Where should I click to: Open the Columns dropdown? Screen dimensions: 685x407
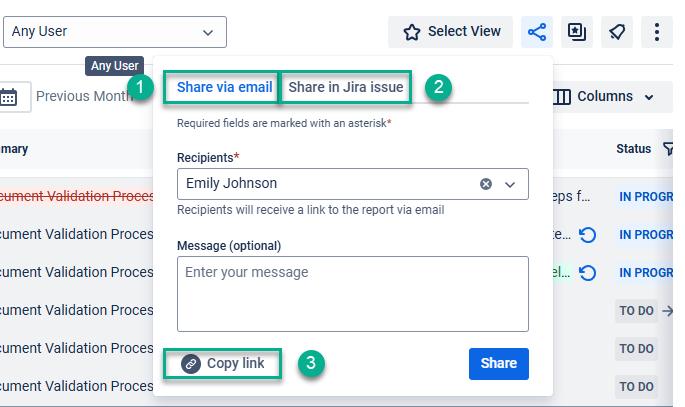pyautogui.click(x=604, y=97)
